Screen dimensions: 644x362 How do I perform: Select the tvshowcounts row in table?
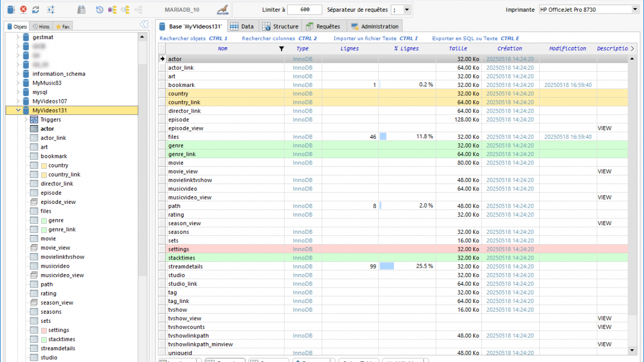pos(393,327)
